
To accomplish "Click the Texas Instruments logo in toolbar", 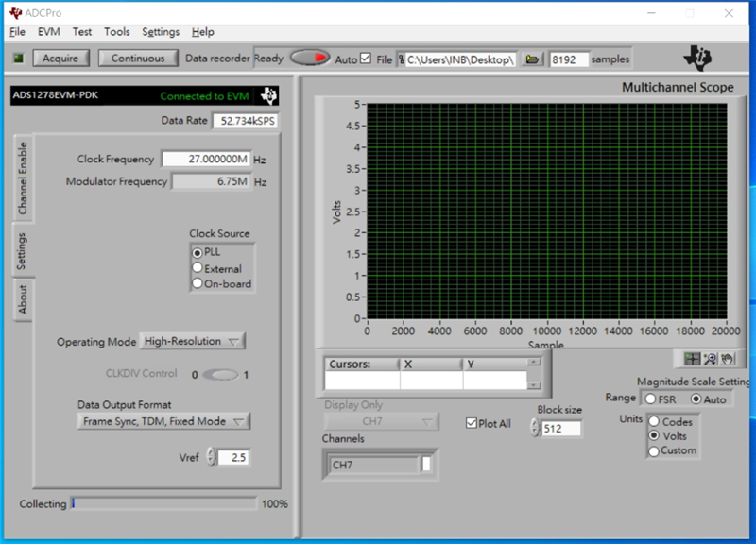I will pos(699,57).
